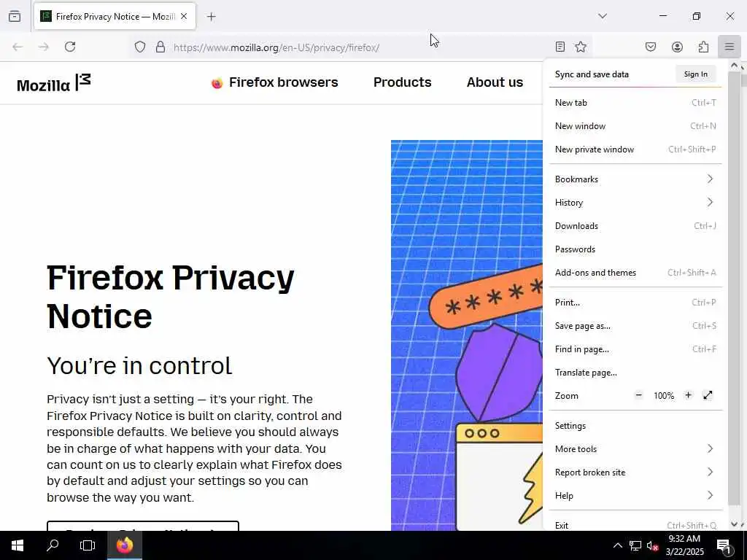Image resolution: width=747 pixels, height=560 pixels.
Task: Open Downloads from menu
Action: (x=635, y=226)
